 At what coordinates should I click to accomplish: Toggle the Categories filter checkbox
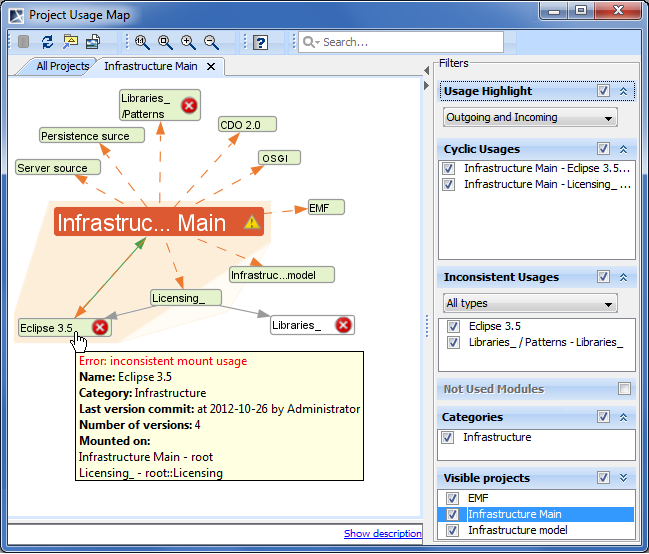(603, 417)
